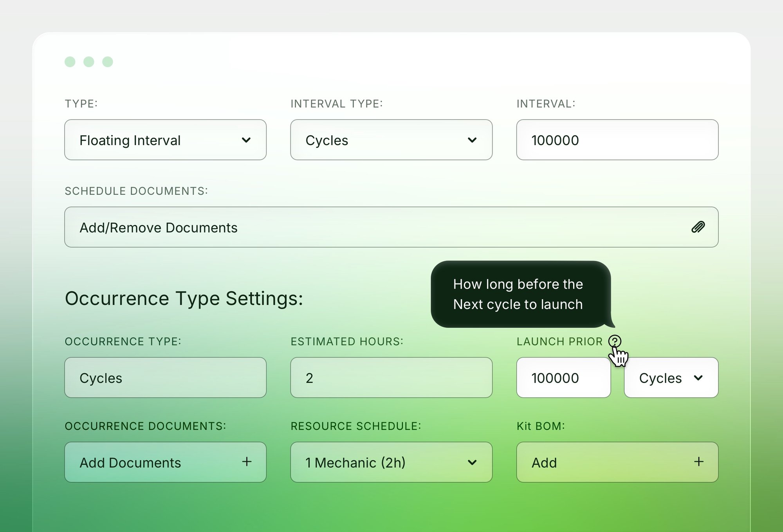The height and width of the screenshot is (532, 783).
Task: Click the ESTIMATED HOURS label
Action: [x=347, y=341]
